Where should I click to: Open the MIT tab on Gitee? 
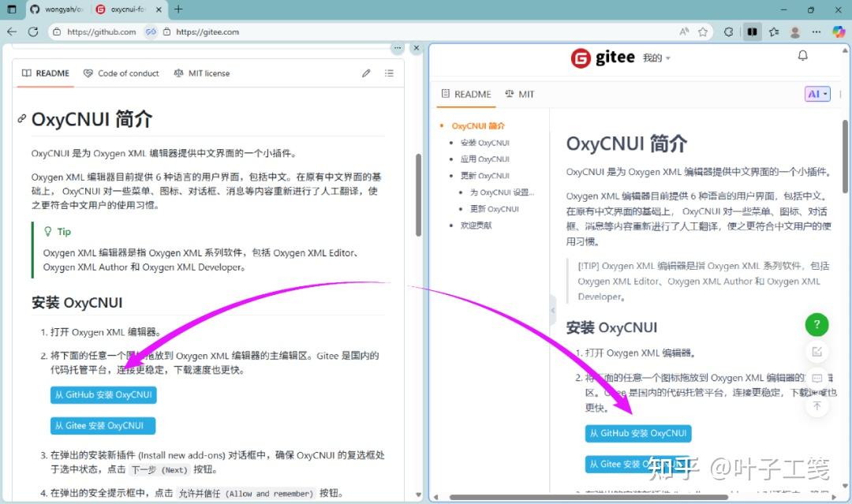519,94
